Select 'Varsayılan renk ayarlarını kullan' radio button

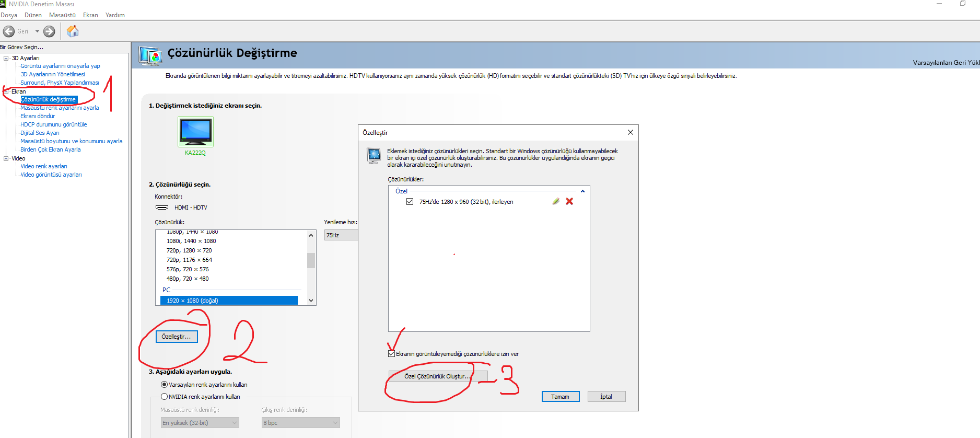click(x=164, y=385)
